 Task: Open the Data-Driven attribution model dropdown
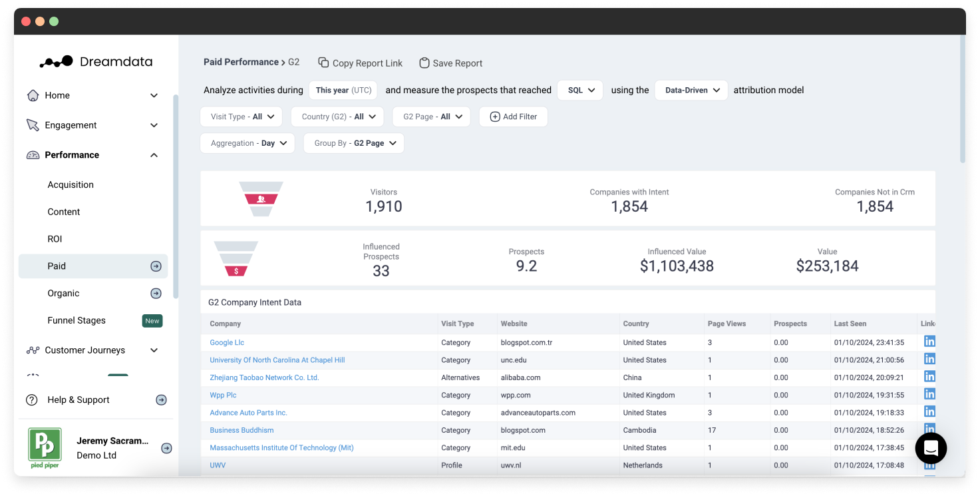(x=691, y=90)
